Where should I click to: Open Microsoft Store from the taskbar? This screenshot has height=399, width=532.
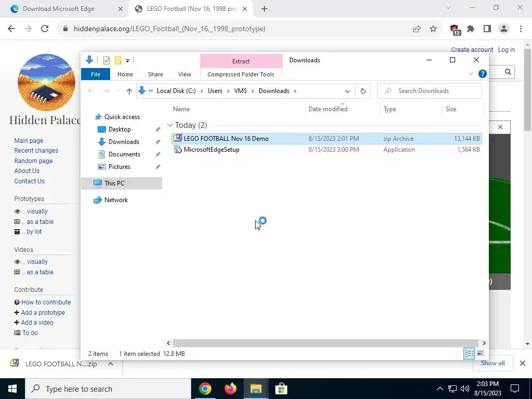coord(281,389)
